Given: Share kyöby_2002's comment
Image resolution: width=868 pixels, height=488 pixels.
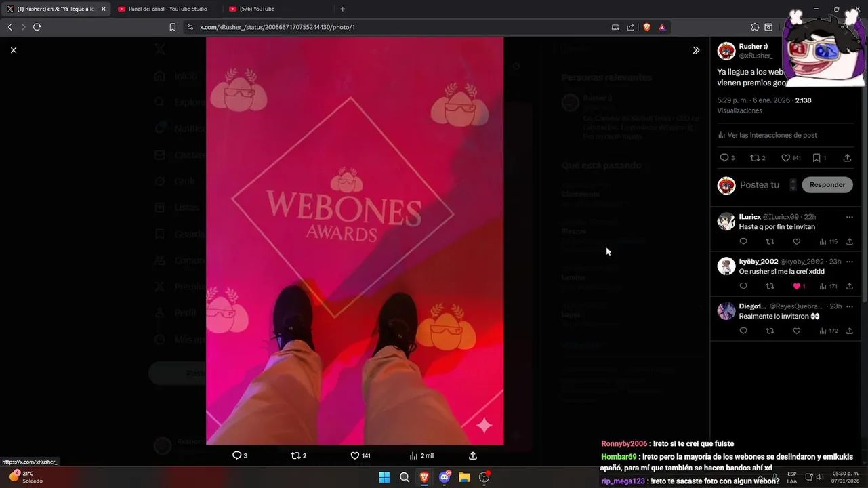Looking at the screenshot, I should coord(849,286).
